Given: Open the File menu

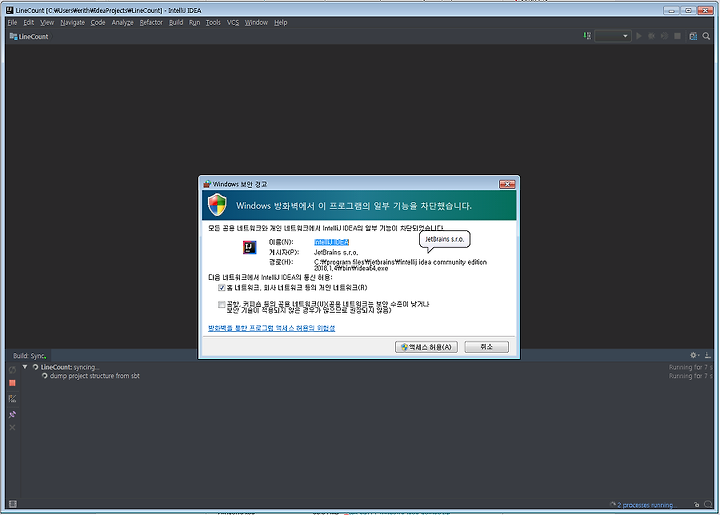Looking at the screenshot, I should click(x=12, y=22).
